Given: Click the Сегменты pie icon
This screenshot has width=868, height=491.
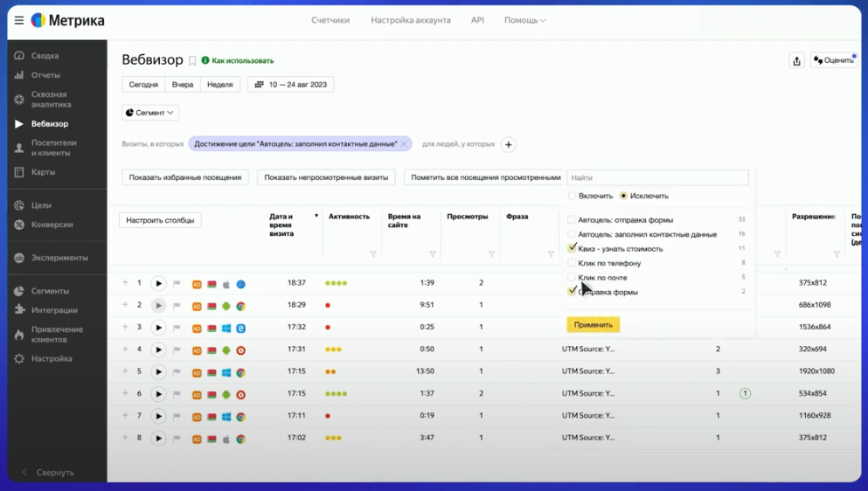Looking at the screenshot, I should [x=19, y=291].
